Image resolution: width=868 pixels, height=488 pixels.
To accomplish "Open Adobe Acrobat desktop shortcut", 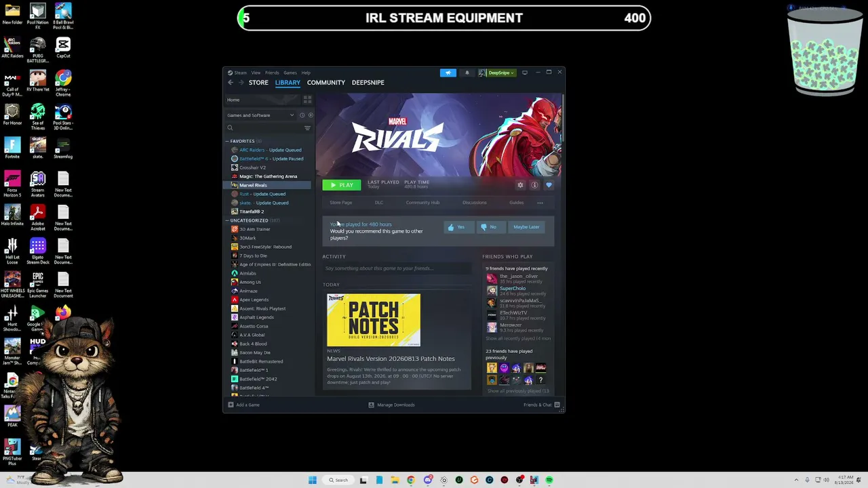I will click(37, 217).
